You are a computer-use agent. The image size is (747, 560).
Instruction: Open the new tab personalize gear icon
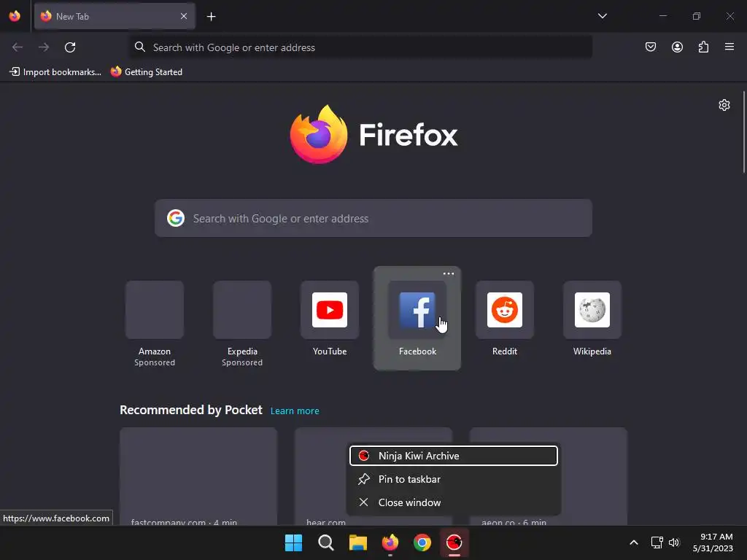[x=724, y=105]
